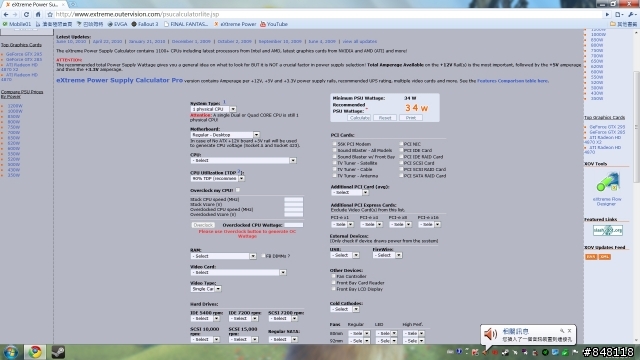Check the FB DIMMs box
The image size is (640, 360).
(263, 256)
